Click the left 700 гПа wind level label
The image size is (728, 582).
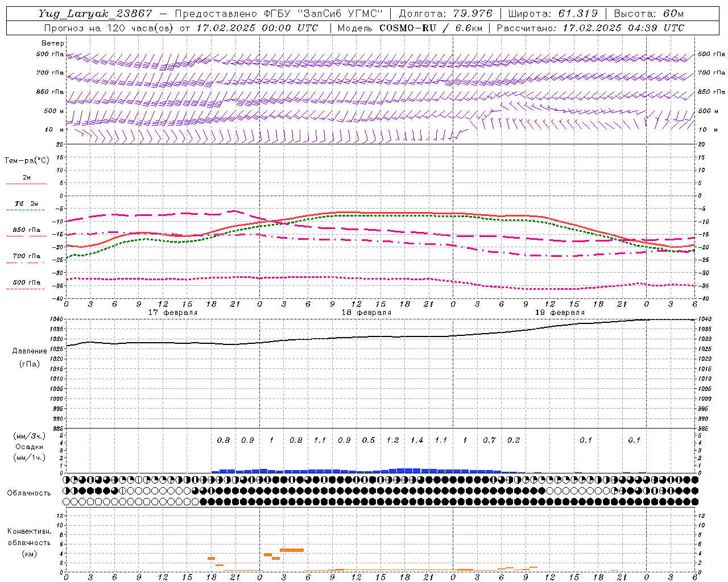pyautogui.click(x=50, y=73)
